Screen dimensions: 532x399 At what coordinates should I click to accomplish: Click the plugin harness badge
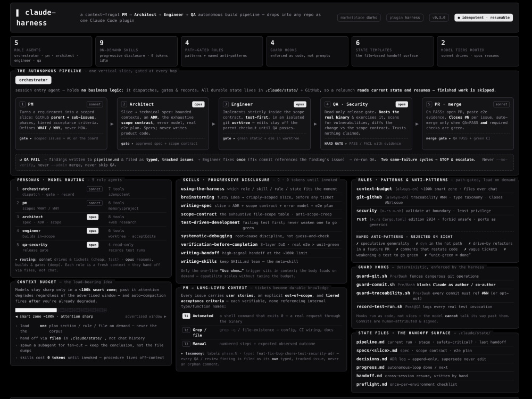(404, 18)
